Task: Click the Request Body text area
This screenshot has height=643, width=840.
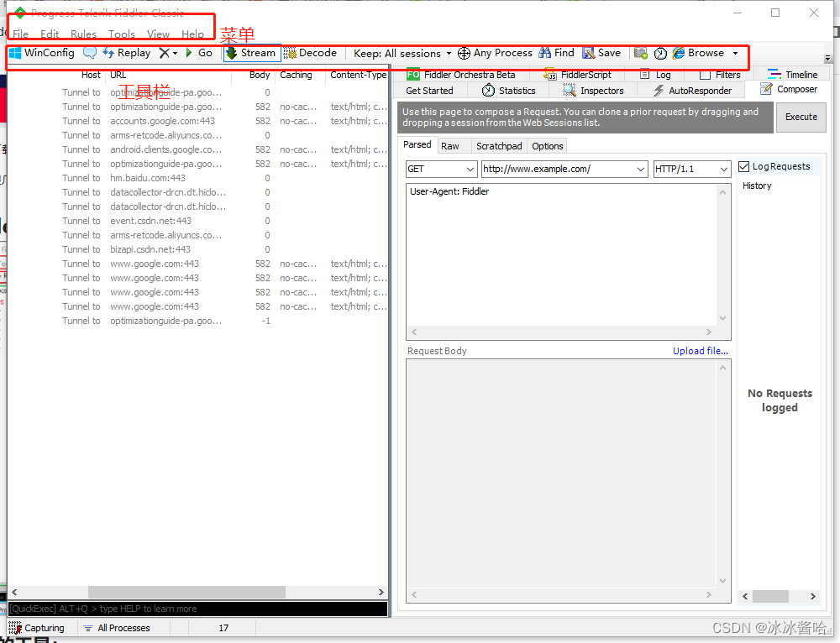Action: pos(561,474)
